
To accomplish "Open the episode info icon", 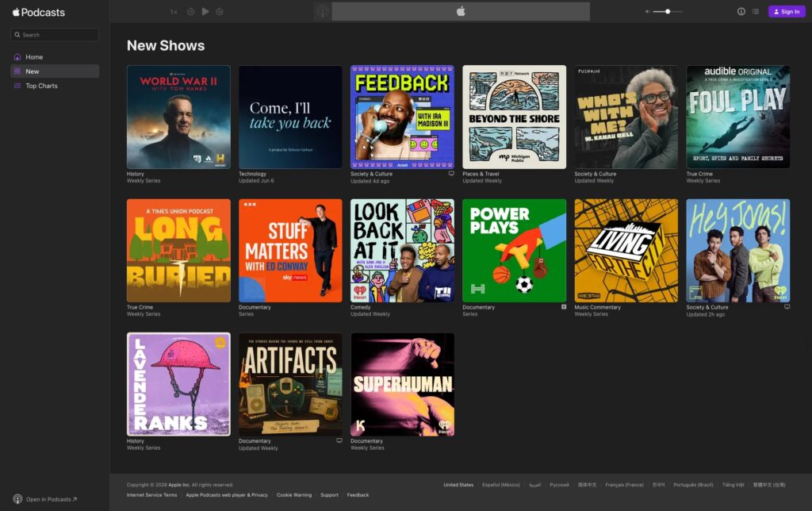I will pos(741,11).
